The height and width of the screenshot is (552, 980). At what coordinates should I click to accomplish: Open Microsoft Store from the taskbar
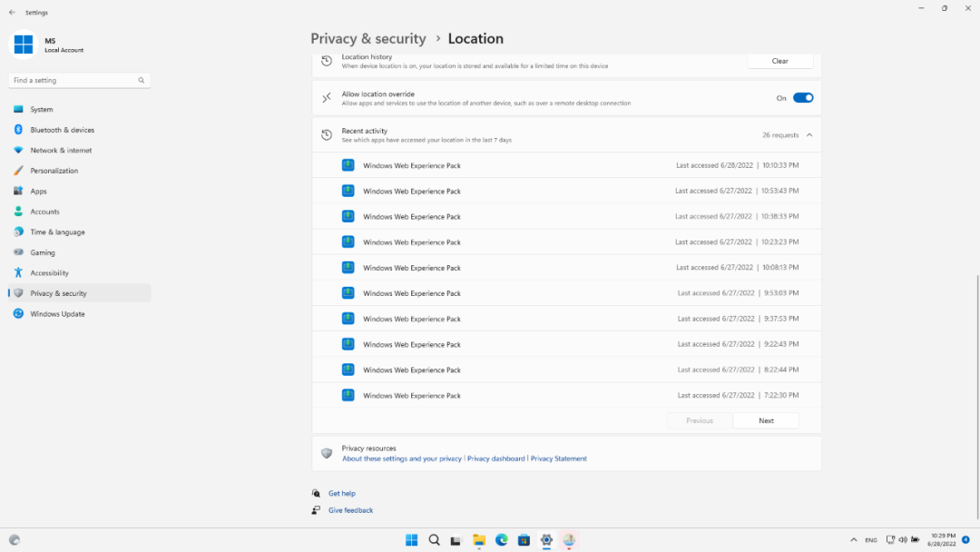[x=524, y=540]
